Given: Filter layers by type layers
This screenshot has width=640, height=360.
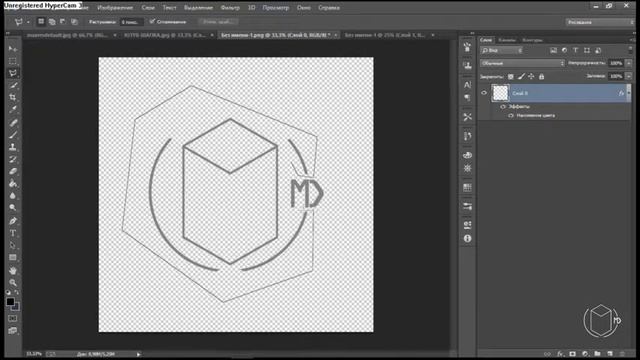Looking at the screenshot, I should point(576,51).
